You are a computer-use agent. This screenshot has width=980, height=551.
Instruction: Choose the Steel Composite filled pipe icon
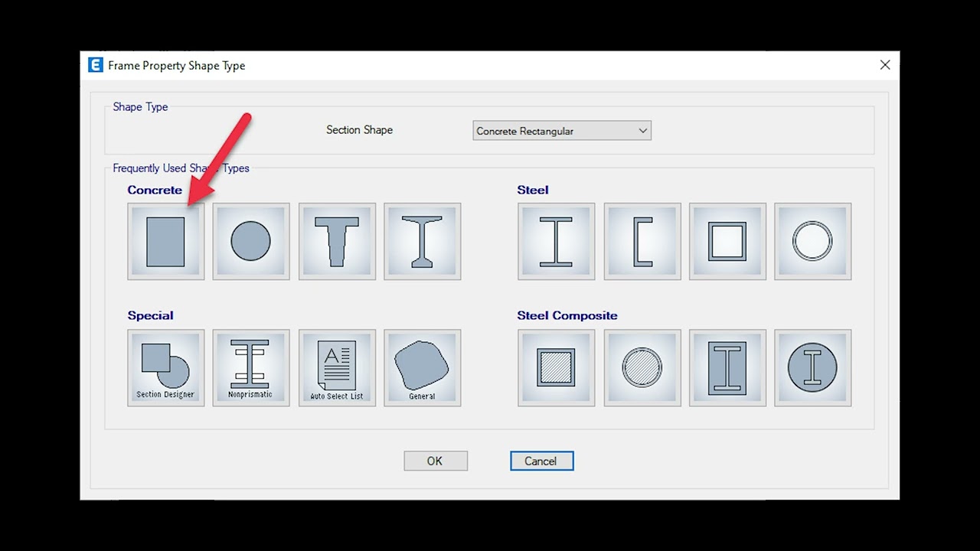coord(642,367)
